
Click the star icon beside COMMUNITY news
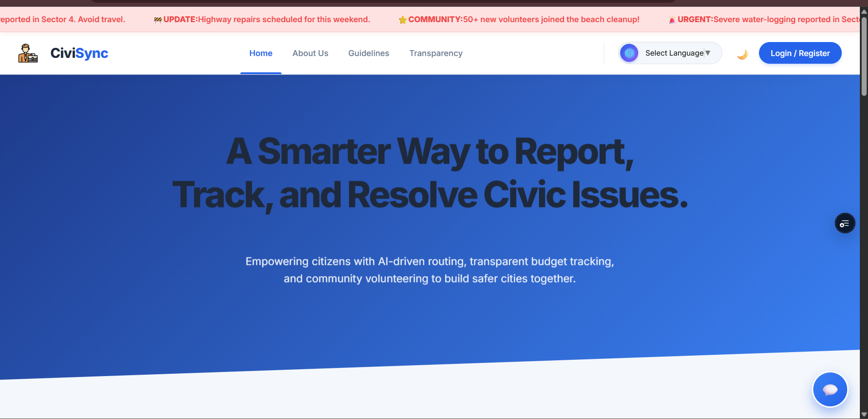click(402, 19)
